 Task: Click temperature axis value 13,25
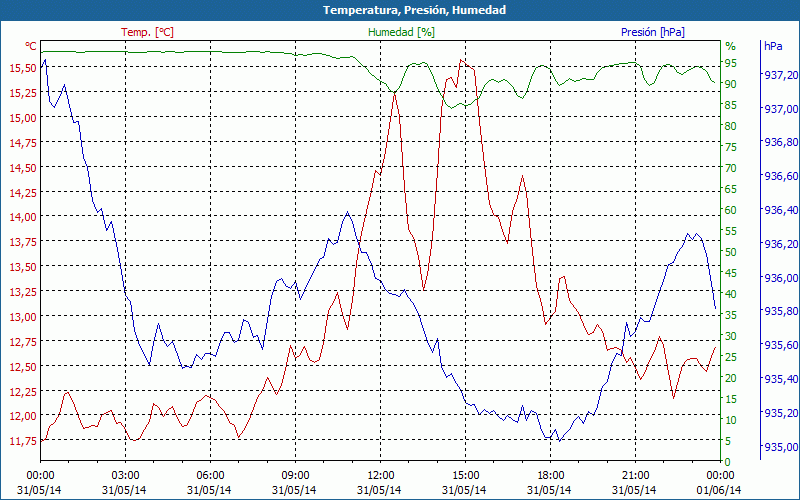point(23,292)
